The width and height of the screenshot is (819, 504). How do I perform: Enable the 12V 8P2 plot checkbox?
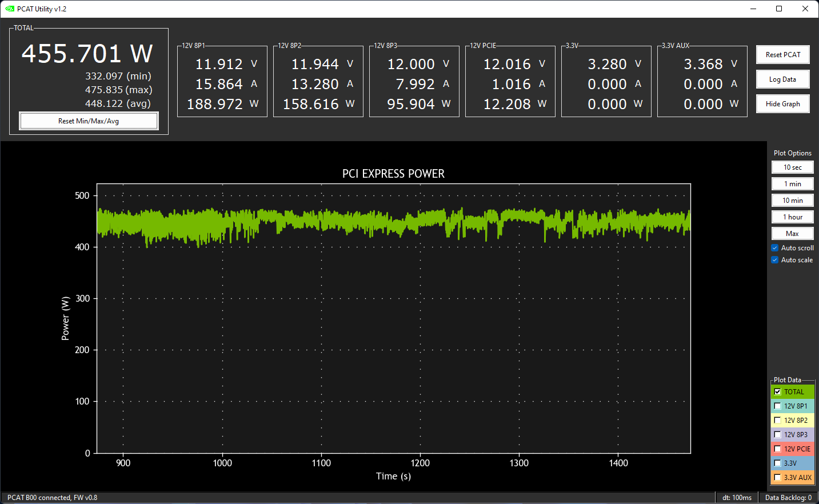(777, 421)
